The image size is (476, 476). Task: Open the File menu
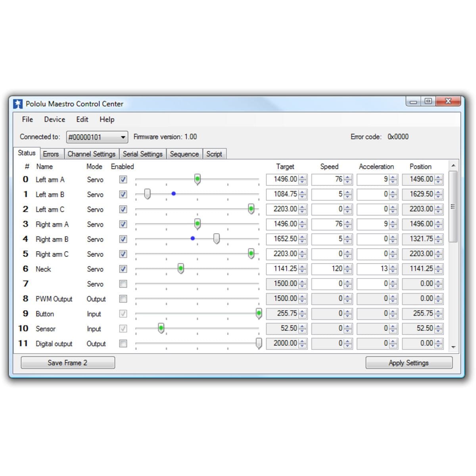tap(27, 119)
